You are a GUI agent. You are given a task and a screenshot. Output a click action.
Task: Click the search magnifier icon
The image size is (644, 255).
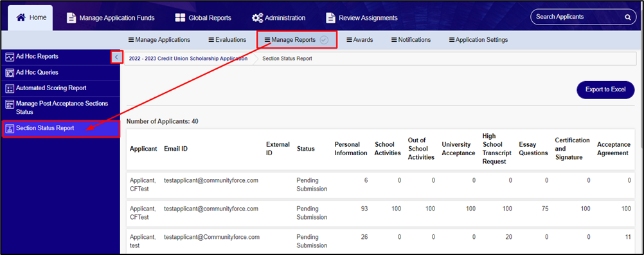[627, 17]
